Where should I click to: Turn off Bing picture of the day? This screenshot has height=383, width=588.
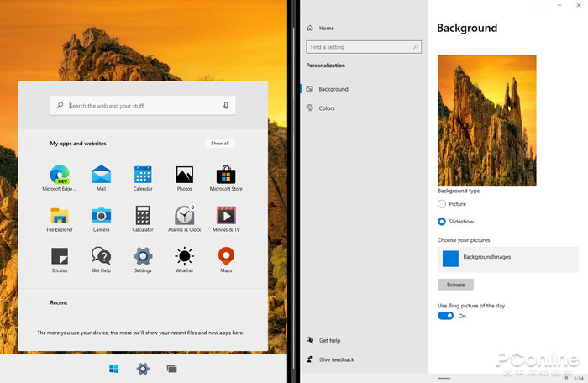[x=446, y=316]
